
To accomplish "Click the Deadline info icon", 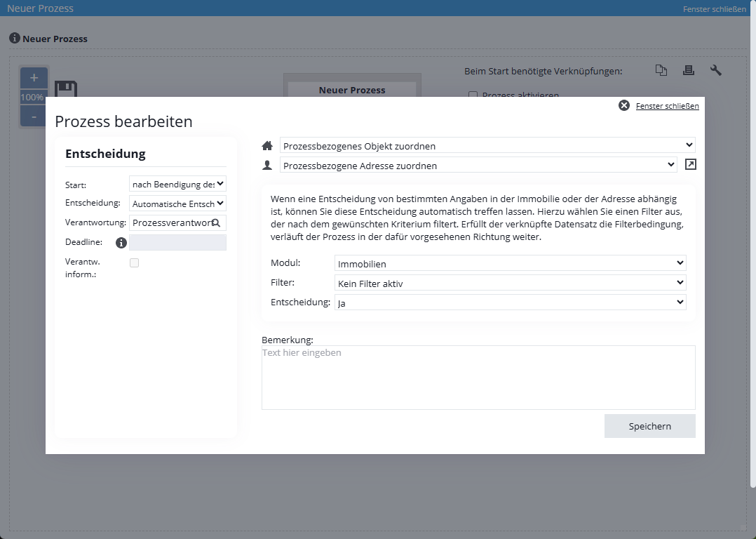I will tap(121, 243).
